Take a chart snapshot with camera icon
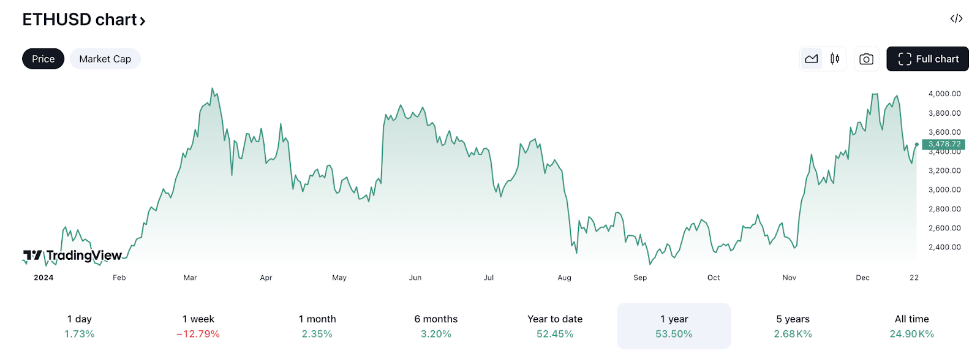The width and height of the screenshot is (980, 356). coord(866,59)
